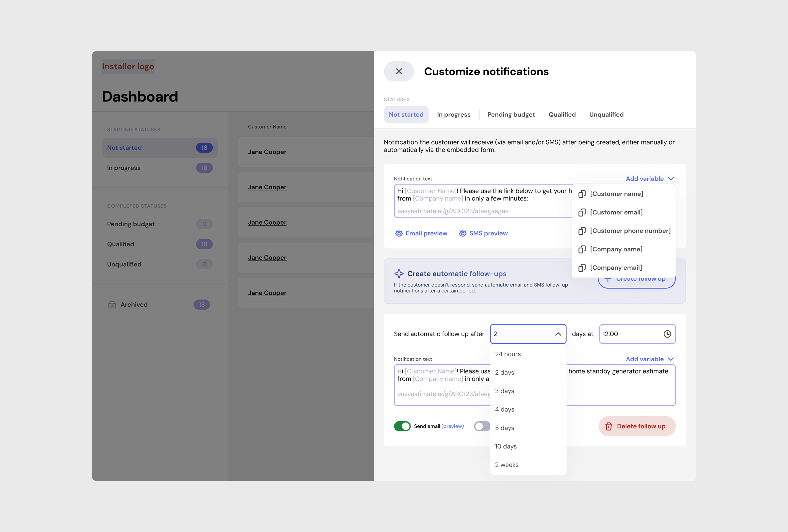
Task: Insert the [Company name] variable
Action: (x=624, y=249)
